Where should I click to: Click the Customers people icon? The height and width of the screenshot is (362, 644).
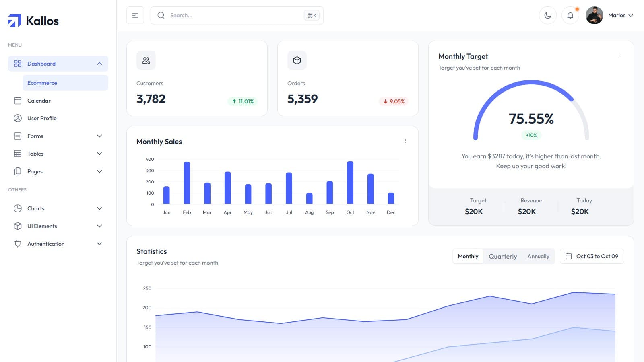[x=146, y=60]
